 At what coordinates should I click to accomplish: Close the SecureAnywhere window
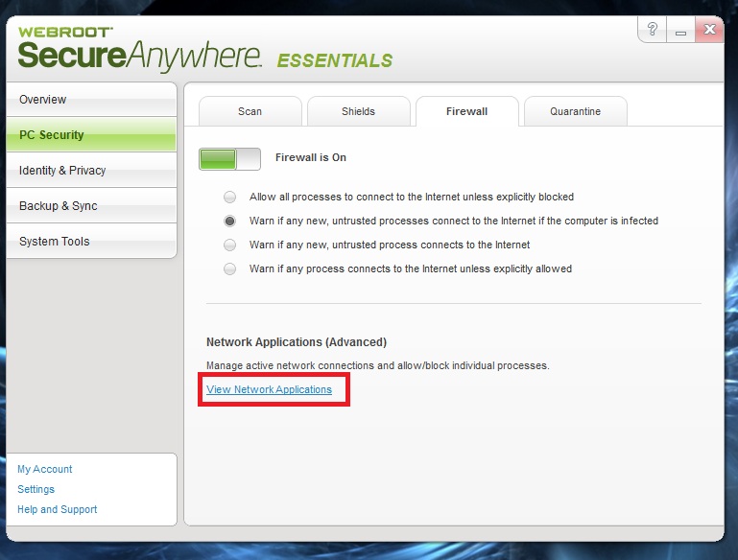coord(709,30)
